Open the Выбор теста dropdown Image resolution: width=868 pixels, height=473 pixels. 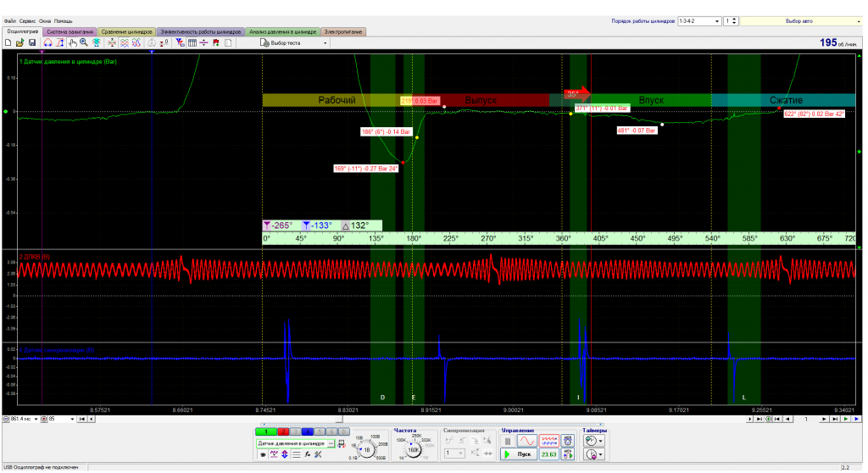pyautogui.click(x=293, y=42)
